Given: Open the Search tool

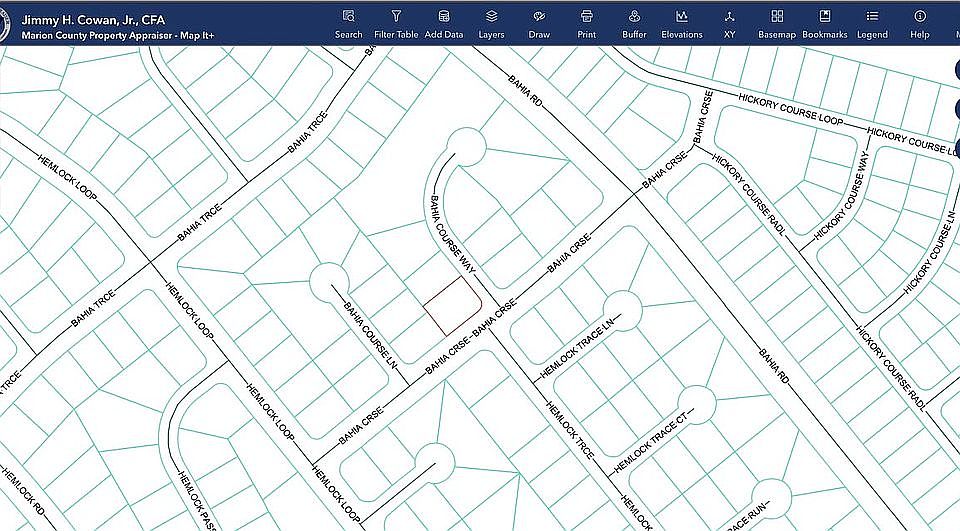Looking at the screenshot, I should [x=348, y=24].
